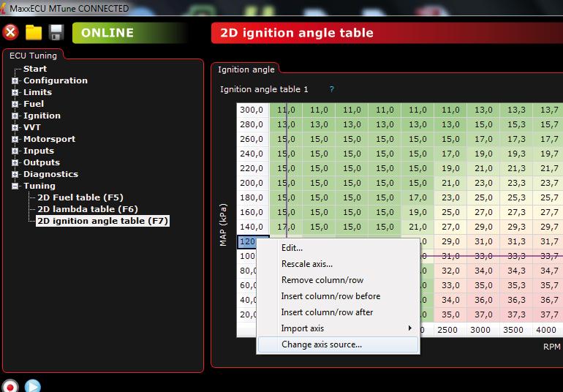
Task: Click the 180,0 MAP axis cell
Action: (253, 197)
